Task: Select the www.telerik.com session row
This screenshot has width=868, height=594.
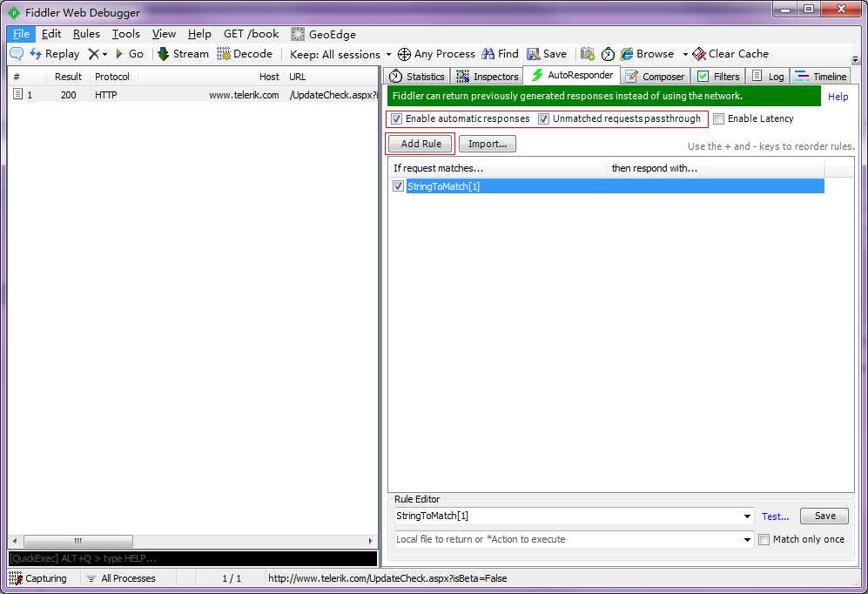Action: pos(192,95)
